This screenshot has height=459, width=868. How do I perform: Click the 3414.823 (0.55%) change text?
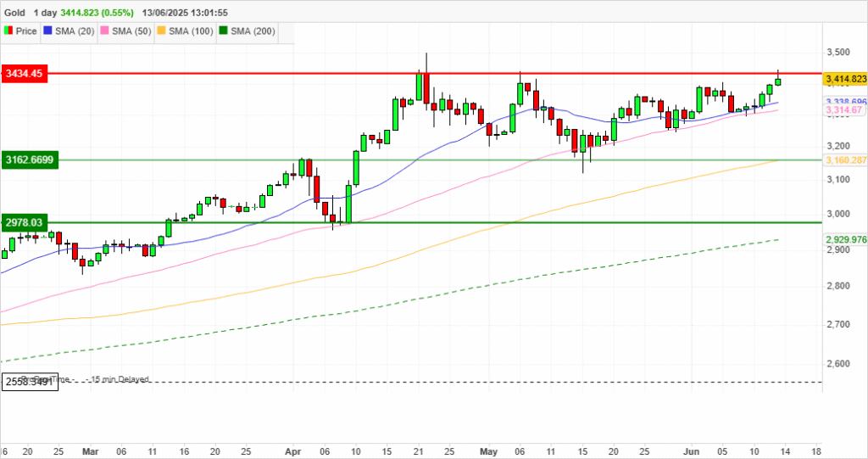(97, 12)
